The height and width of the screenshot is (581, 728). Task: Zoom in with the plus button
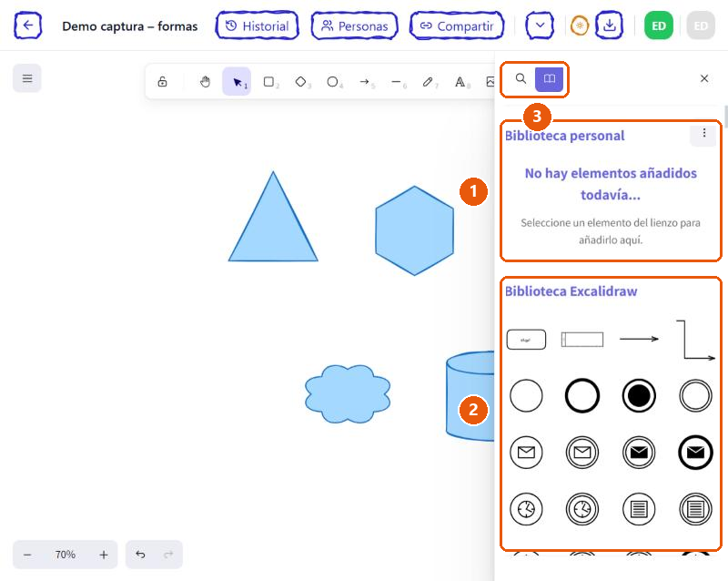click(x=104, y=555)
